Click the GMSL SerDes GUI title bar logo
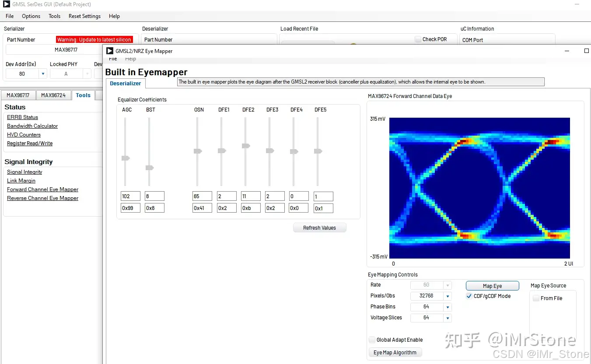 (7, 4)
